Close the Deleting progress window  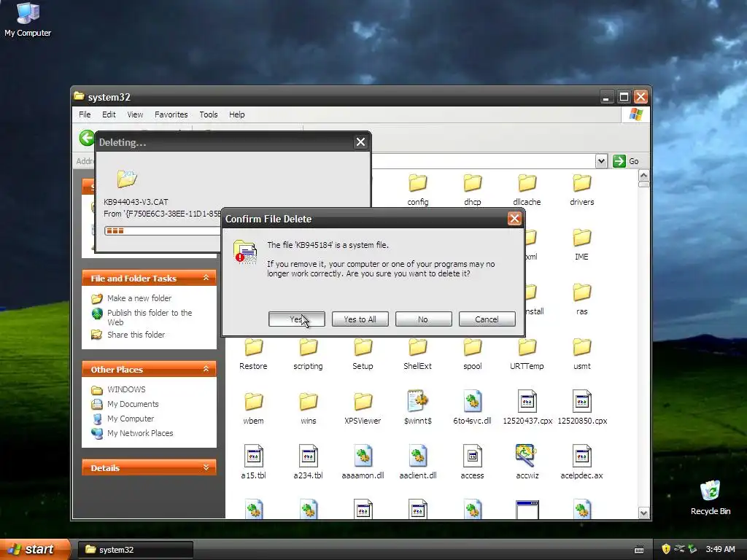tap(360, 142)
